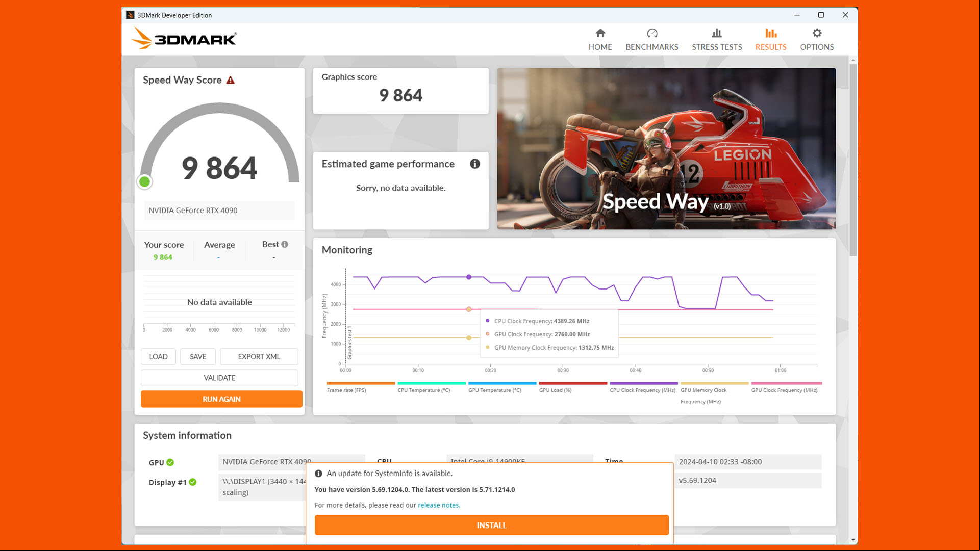Click the green GPU status check icon

click(170, 462)
